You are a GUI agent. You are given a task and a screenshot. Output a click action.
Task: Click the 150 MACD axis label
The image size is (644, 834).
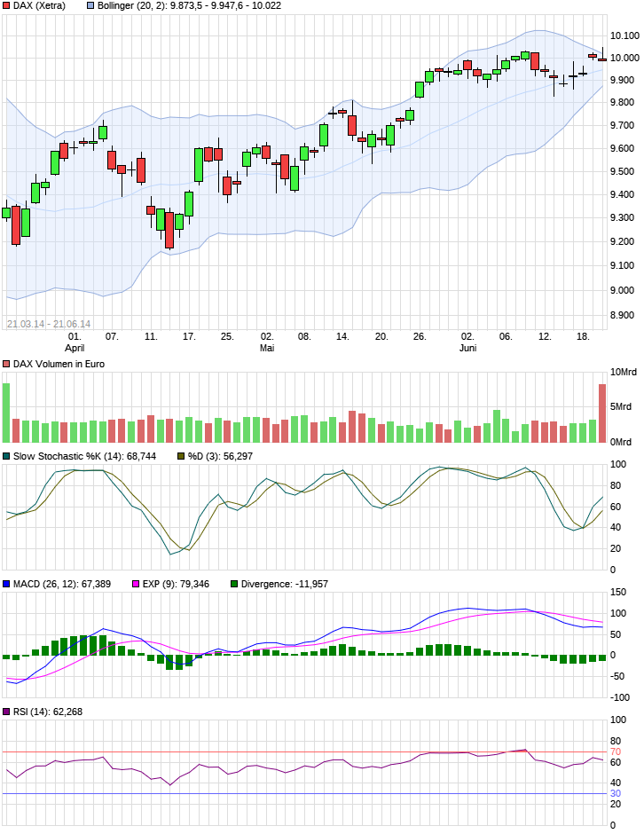click(x=618, y=592)
